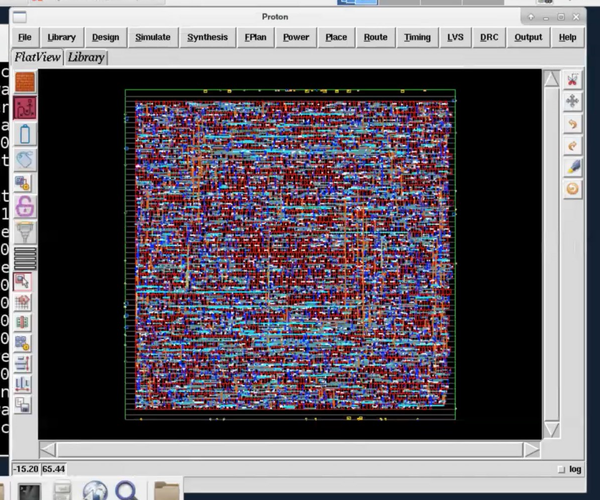Screen dimensions: 600x500
Task: Click the redo arrow icon
Action: tap(573, 146)
